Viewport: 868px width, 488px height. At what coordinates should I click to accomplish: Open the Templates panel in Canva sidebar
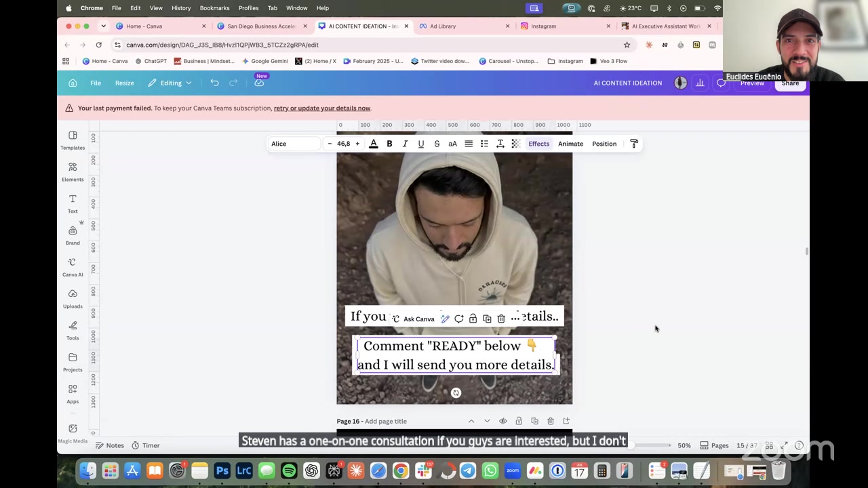(73, 140)
